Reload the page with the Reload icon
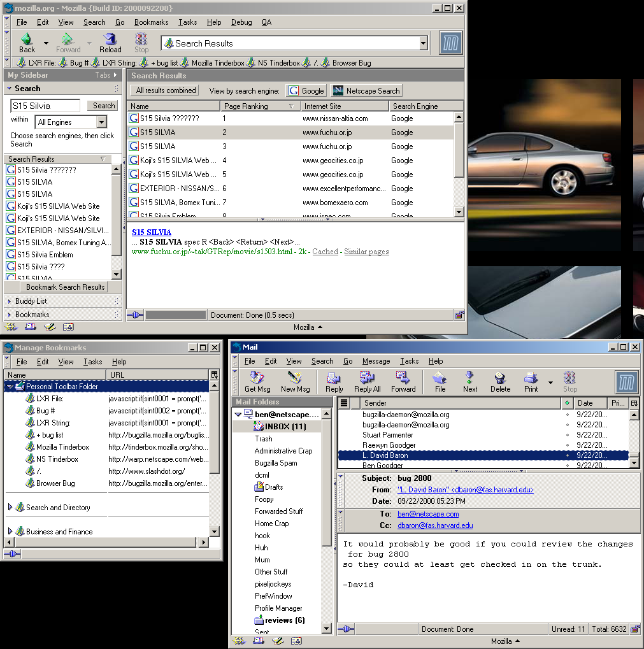Image resolution: width=644 pixels, height=649 pixels. click(x=110, y=39)
